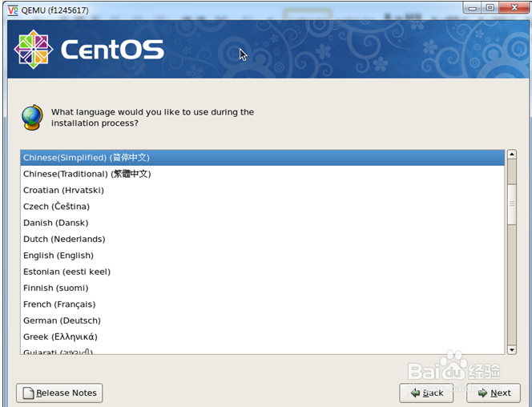This screenshot has width=532, height=407.
Task: Maximize the QEMU window
Action: (490, 8)
